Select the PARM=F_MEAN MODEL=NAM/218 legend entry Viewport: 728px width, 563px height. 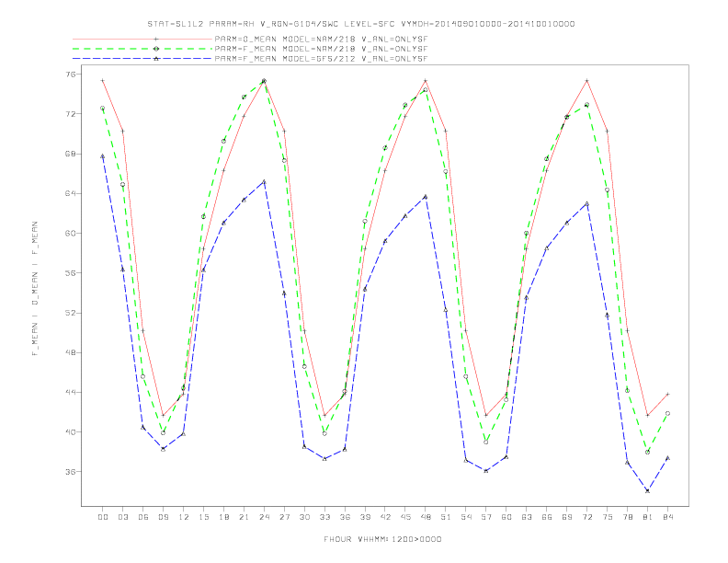pos(321,49)
